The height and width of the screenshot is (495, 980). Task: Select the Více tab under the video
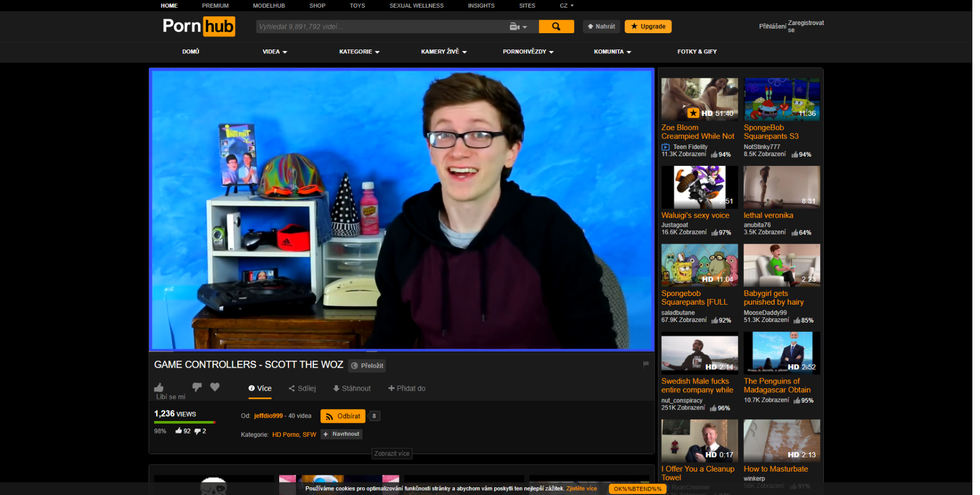coord(260,388)
